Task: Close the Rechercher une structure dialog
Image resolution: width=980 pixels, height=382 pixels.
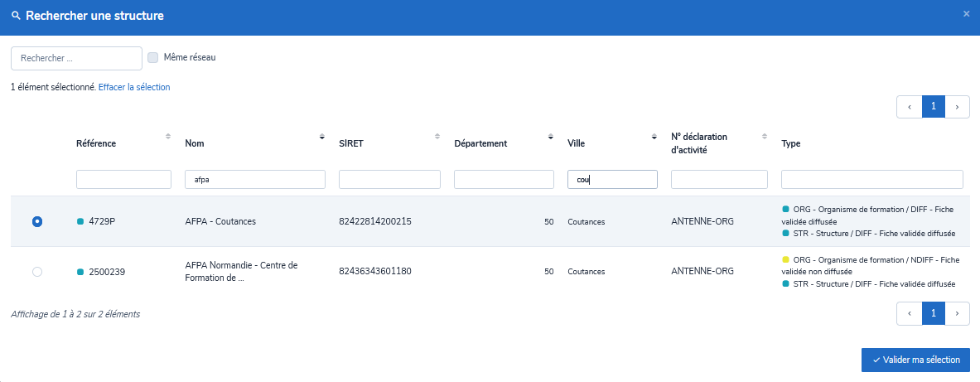Action: click(966, 14)
